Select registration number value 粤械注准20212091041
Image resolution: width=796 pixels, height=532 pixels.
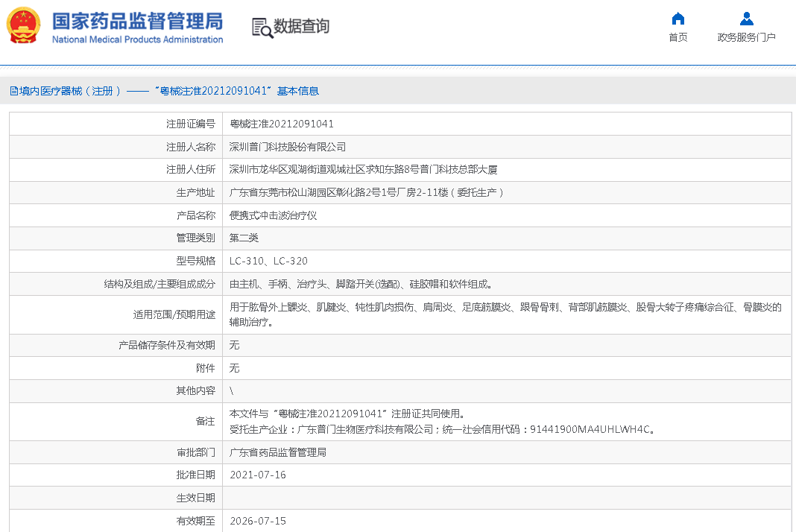281,124
